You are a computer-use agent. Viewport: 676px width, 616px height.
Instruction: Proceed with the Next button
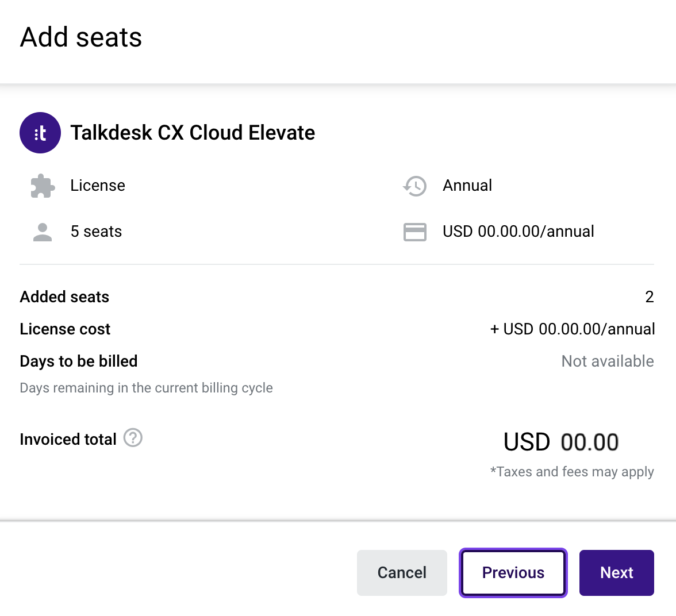coord(616,572)
